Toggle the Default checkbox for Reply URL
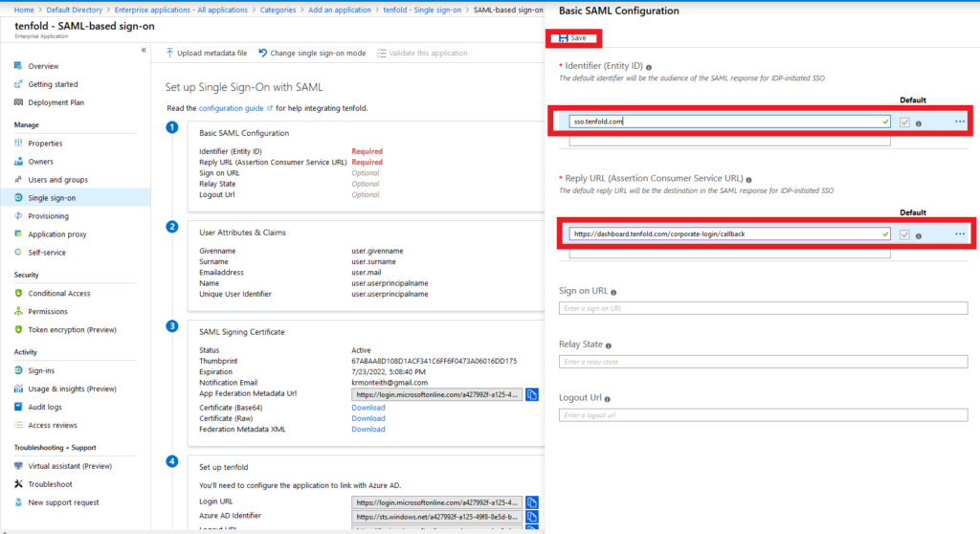Screen dimensions: 980x534 tap(904, 235)
